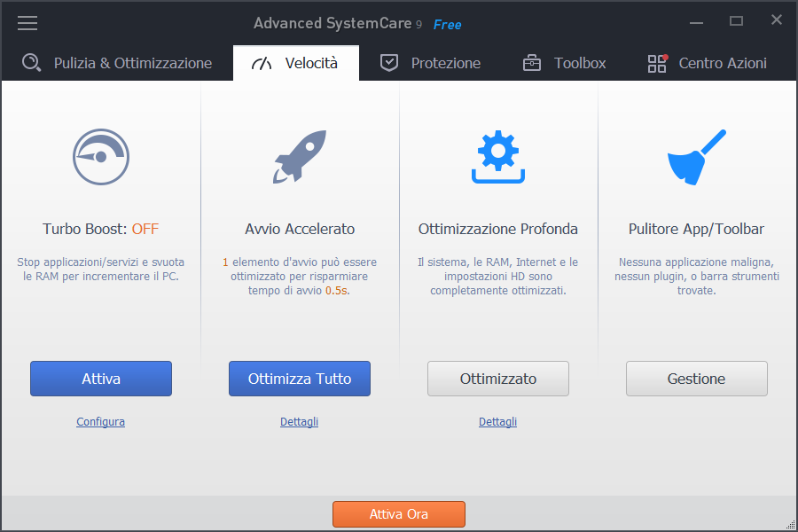The image size is (798, 532).
Task: Click the "1 elemento d'avvio" description text
Action: [x=300, y=277]
